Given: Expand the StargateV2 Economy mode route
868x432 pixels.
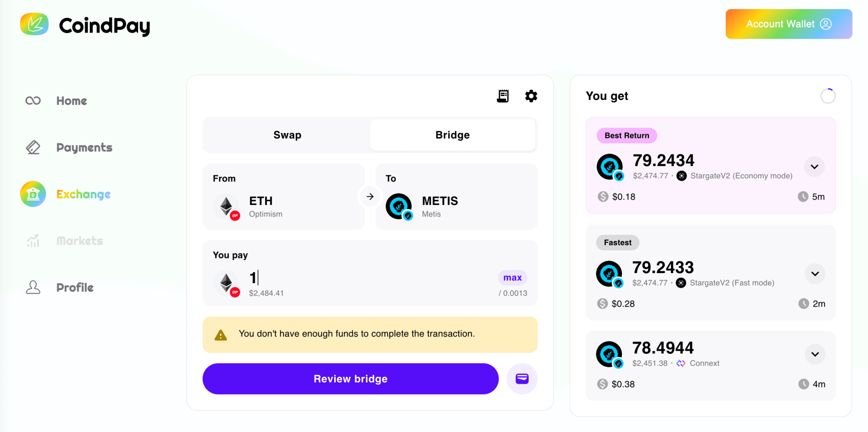Looking at the screenshot, I should [815, 167].
